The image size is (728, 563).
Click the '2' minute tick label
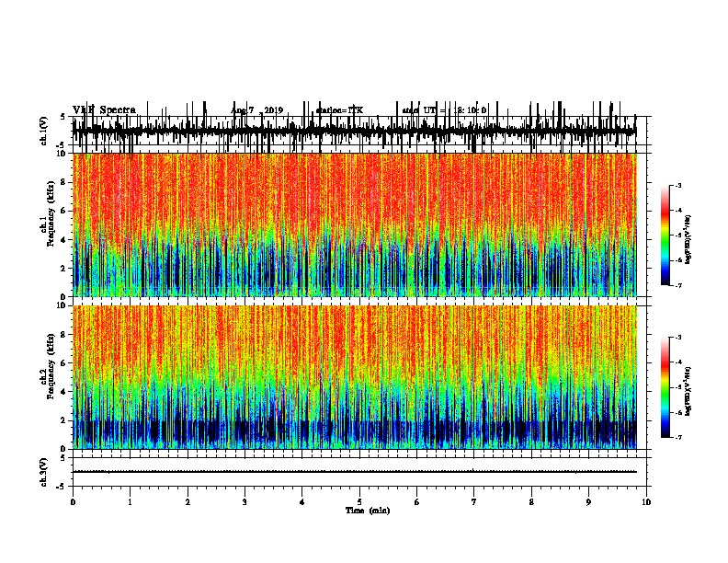pyautogui.click(x=188, y=502)
